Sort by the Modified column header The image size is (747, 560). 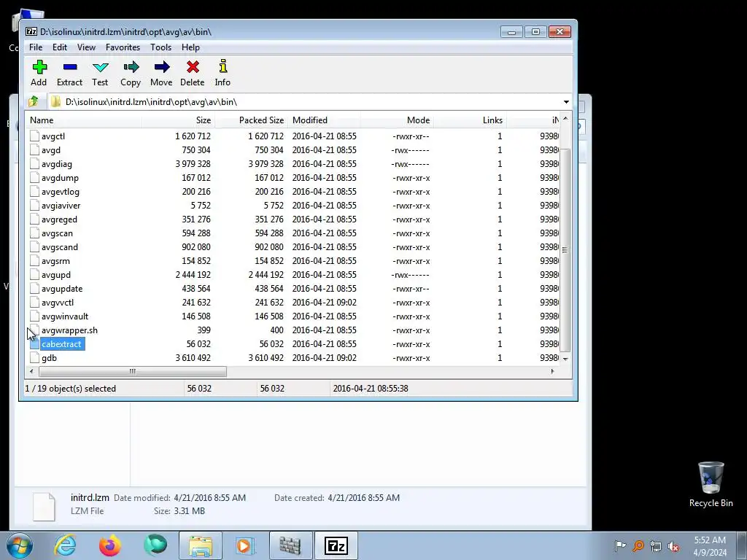324,120
